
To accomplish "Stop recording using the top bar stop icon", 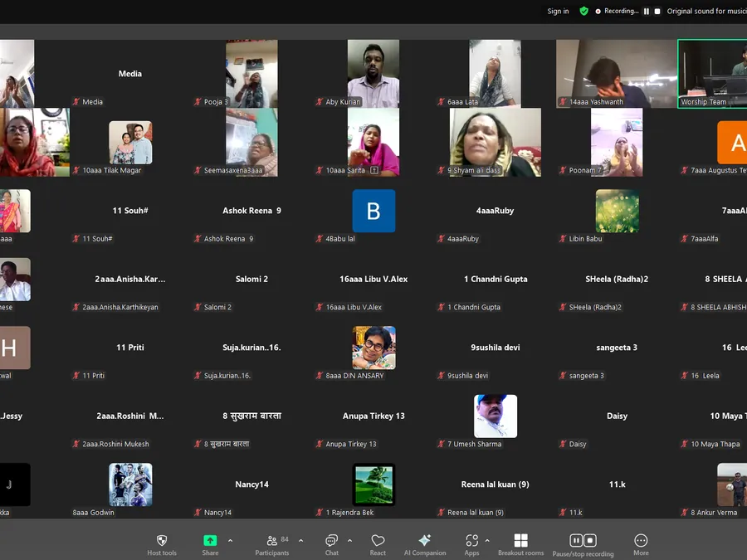I will click(x=657, y=12).
